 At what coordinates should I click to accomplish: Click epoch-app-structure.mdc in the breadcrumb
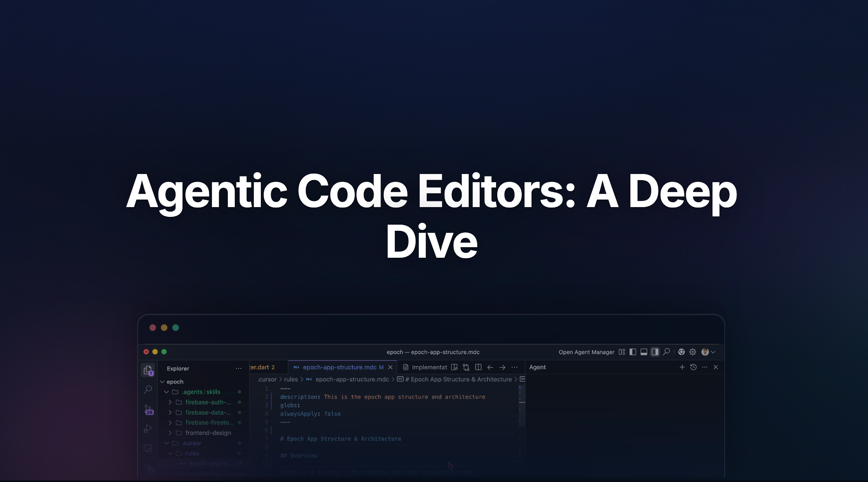pos(352,379)
